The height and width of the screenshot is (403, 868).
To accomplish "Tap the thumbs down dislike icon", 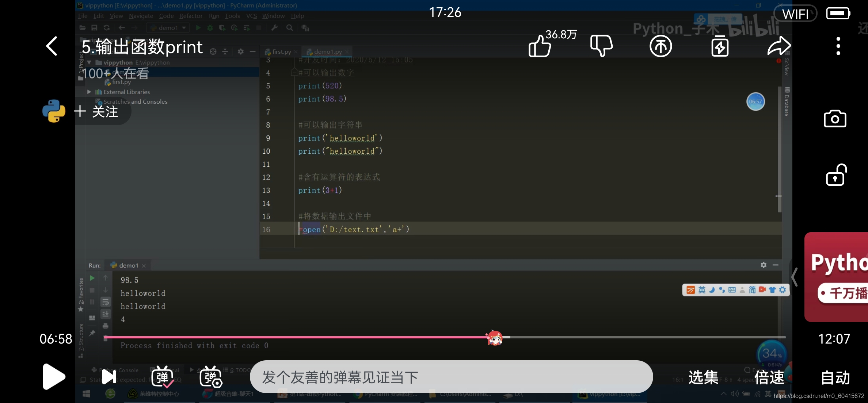I will pos(601,46).
